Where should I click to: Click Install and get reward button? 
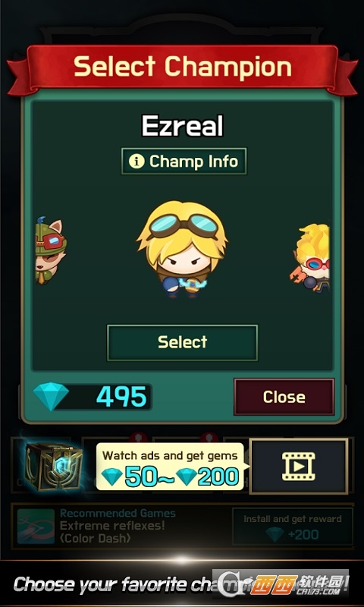point(293,527)
